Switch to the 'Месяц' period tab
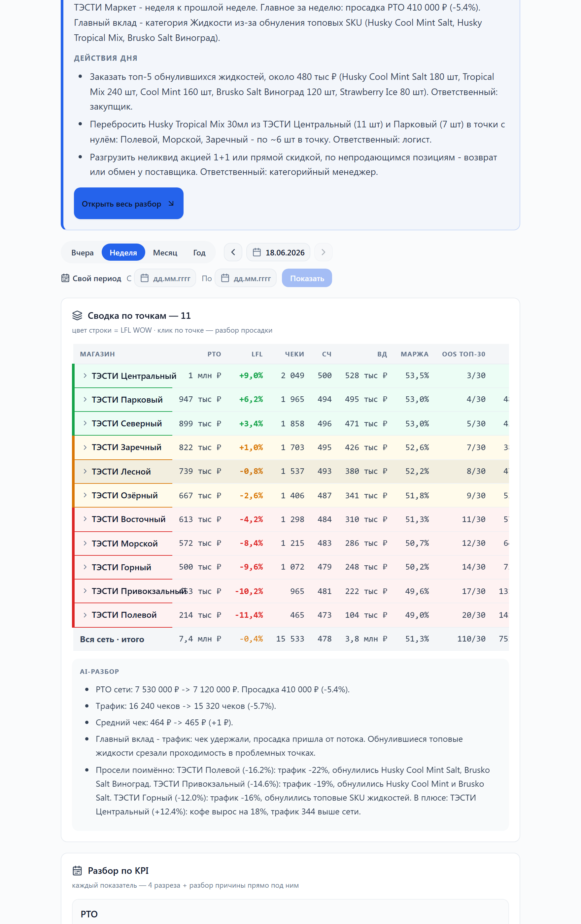Screen dimensions: 581x924 (165, 252)
